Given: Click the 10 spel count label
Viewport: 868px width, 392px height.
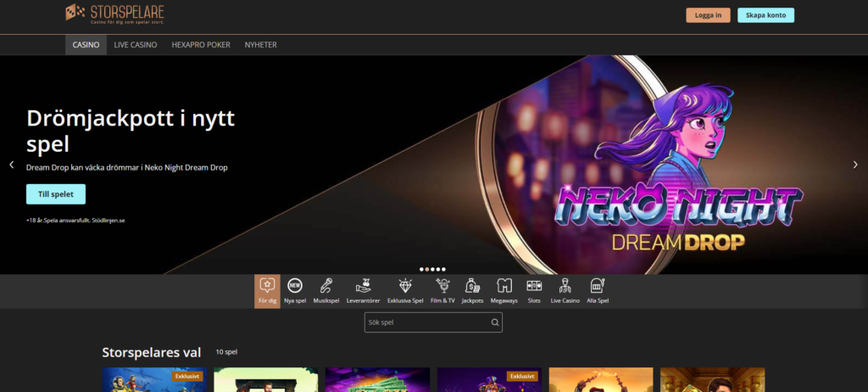Looking at the screenshot, I should pos(226,352).
